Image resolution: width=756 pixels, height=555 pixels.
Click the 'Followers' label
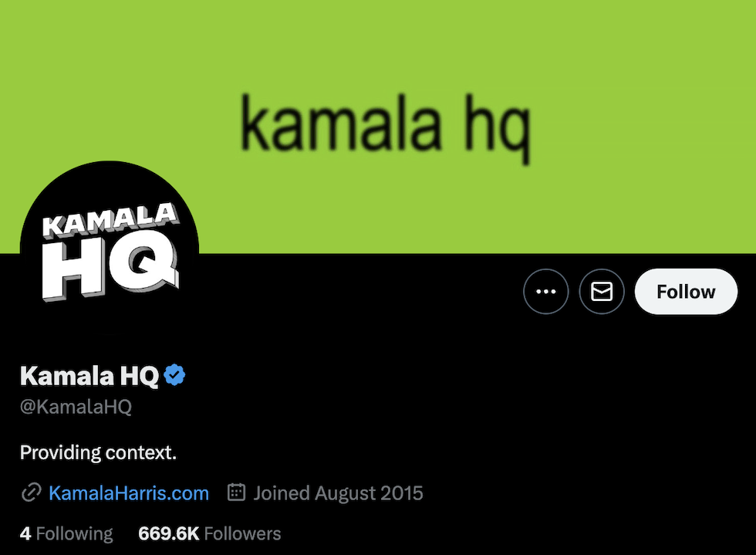click(242, 533)
